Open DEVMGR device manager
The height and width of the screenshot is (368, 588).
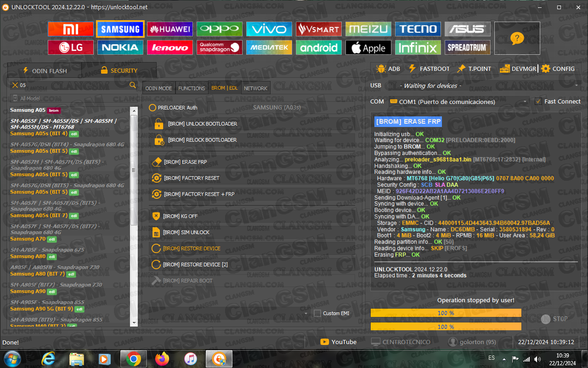[x=518, y=69]
